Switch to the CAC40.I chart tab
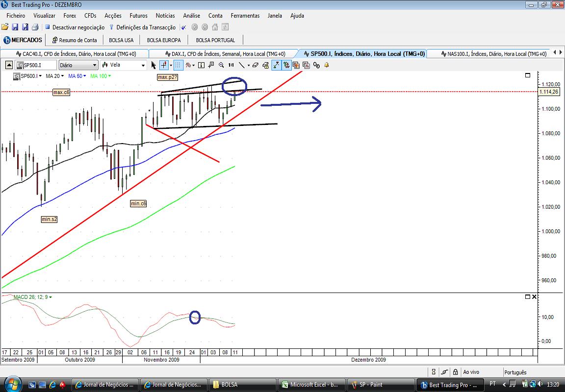This screenshot has height=392, width=565. pos(75,53)
